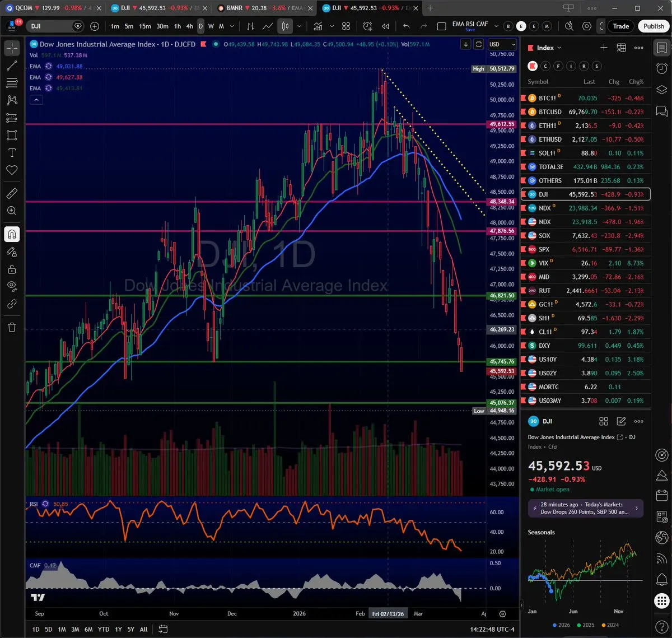Open the indicator templates grid

[x=346, y=26]
